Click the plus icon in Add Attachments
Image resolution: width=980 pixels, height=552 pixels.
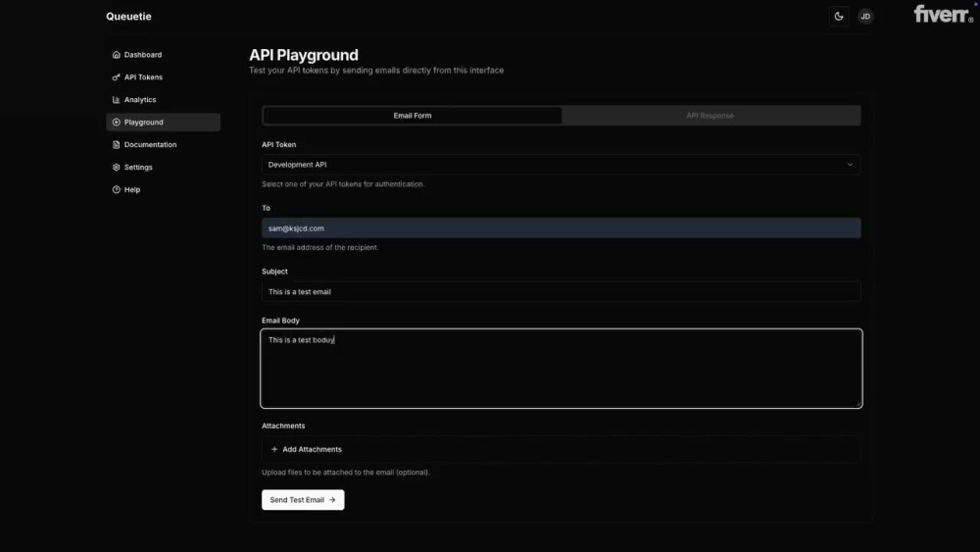pyautogui.click(x=274, y=449)
